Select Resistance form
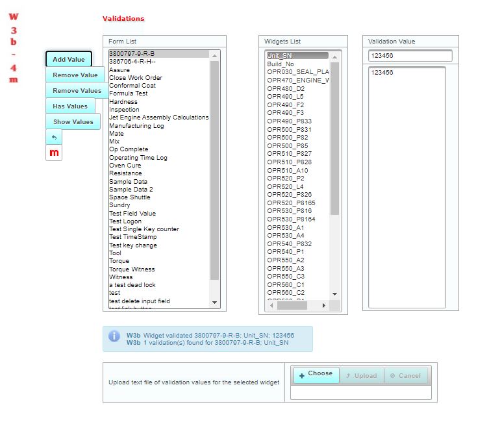This screenshot has width=500, height=448. (x=159, y=173)
